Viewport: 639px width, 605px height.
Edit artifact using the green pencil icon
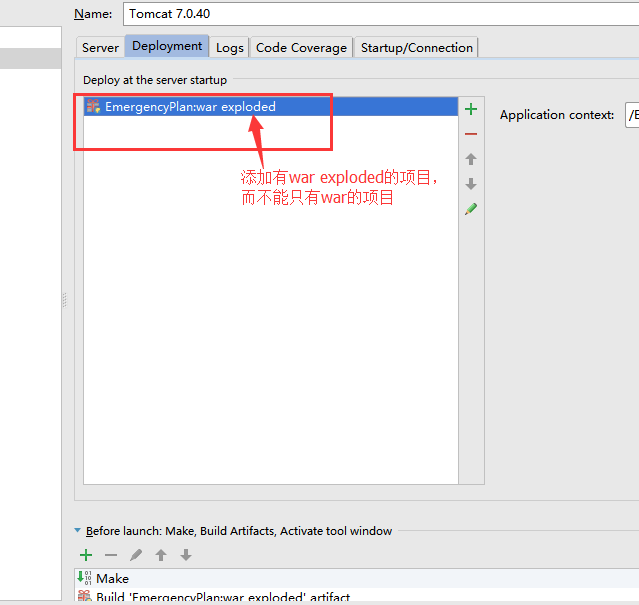coord(471,209)
